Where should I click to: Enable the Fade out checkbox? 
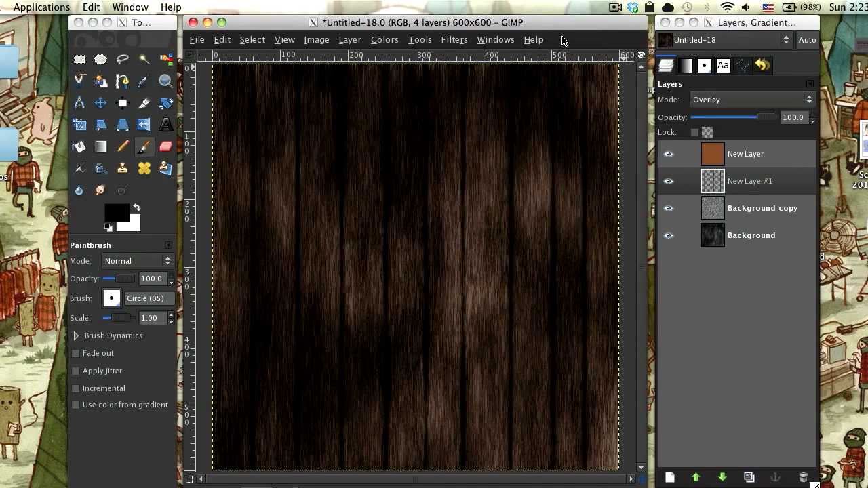[x=76, y=353]
